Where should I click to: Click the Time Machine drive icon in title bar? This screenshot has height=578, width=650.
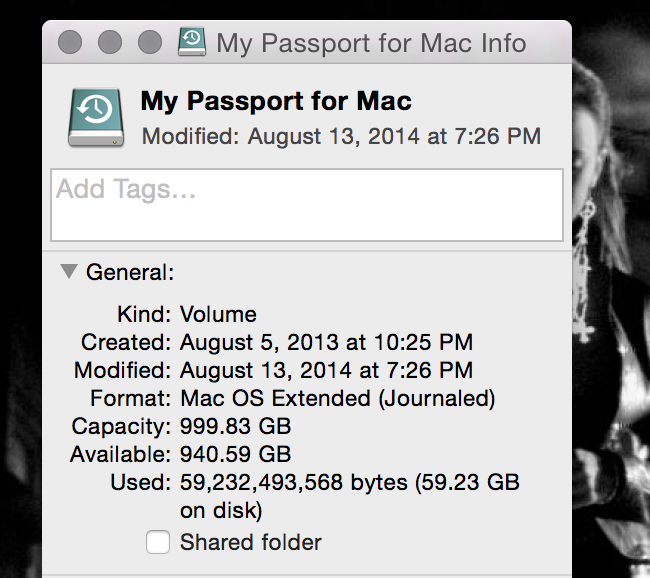pos(192,42)
